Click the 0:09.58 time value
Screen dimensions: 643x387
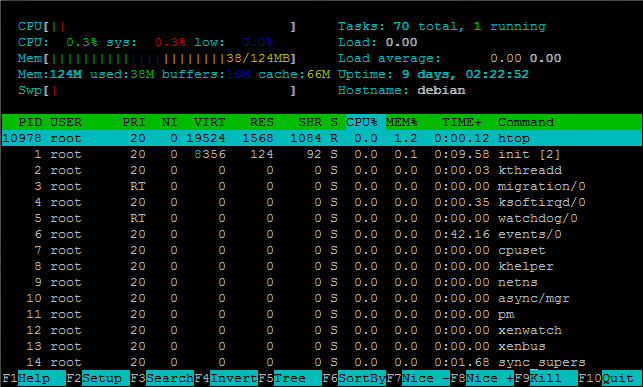click(x=462, y=154)
